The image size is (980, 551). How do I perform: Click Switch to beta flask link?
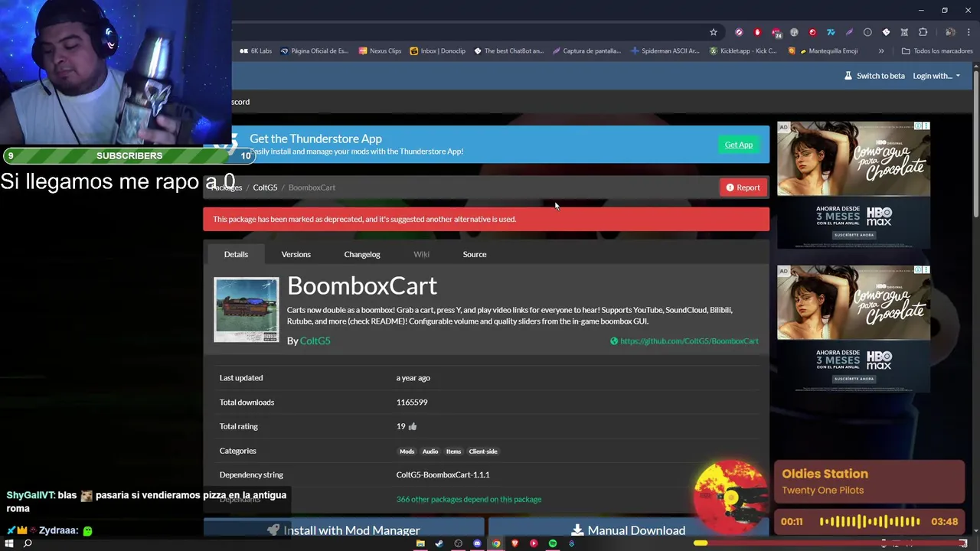[874, 76]
